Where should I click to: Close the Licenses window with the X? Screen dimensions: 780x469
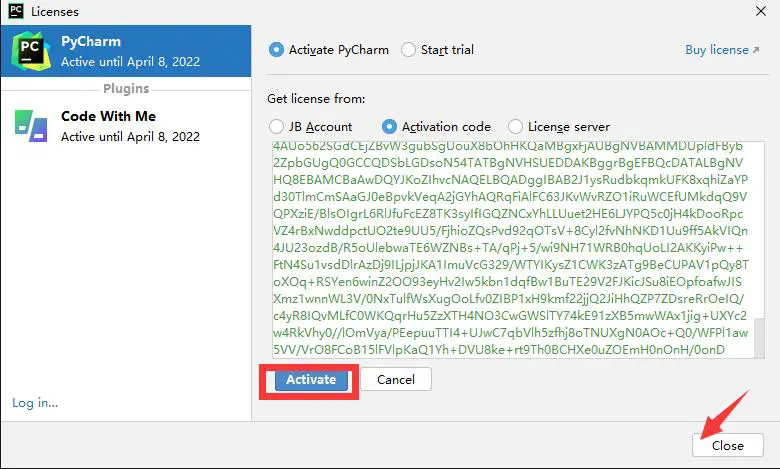coord(757,11)
